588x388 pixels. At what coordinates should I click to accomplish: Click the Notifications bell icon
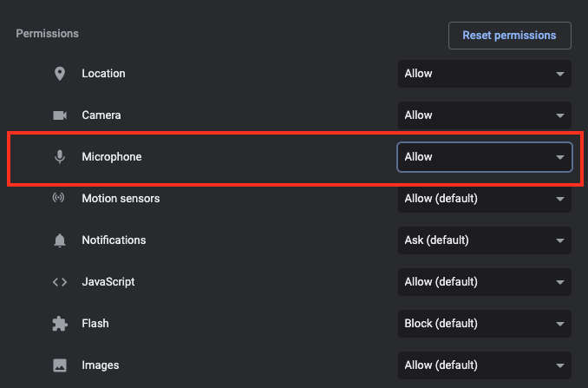point(60,240)
